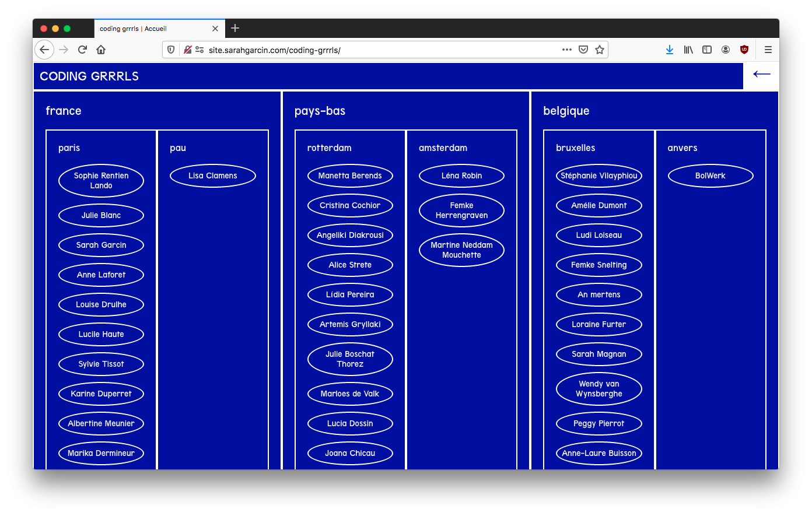Open Sarah Garcin's profile link

click(x=101, y=245)
